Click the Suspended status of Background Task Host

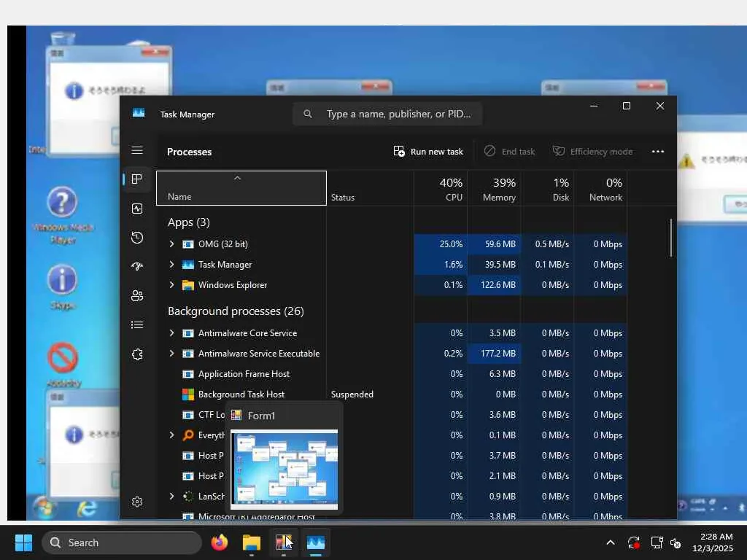[x=352, y=394]
